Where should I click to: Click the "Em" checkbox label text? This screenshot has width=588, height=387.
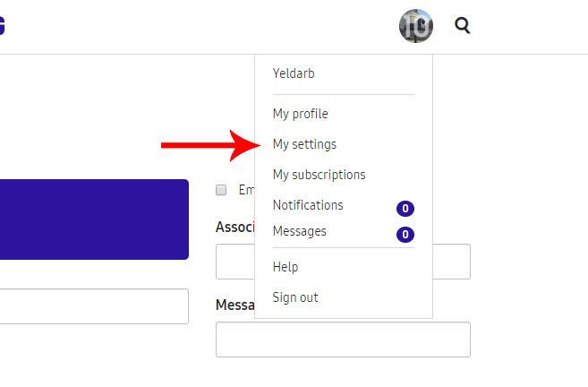click(245, 190)
